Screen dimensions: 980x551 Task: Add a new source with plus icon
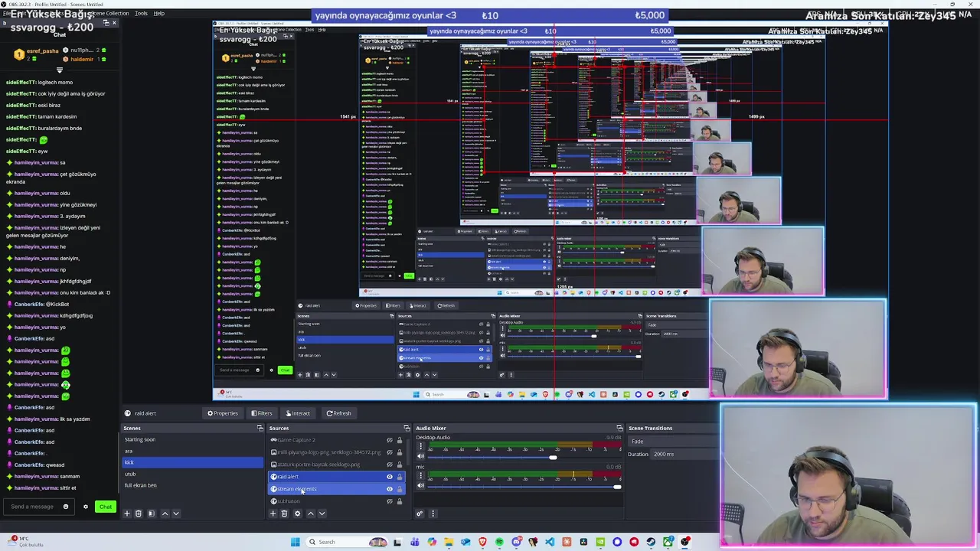(273, 514)
